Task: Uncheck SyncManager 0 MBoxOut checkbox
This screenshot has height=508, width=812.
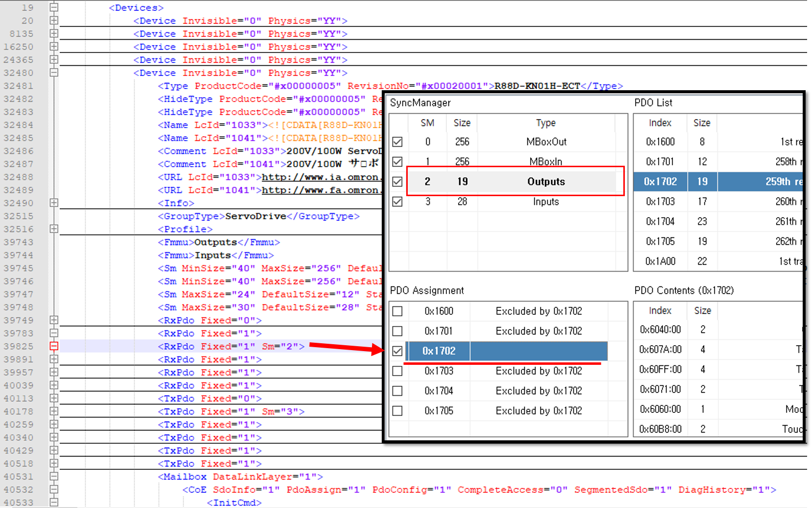Action: coord(397,142)
